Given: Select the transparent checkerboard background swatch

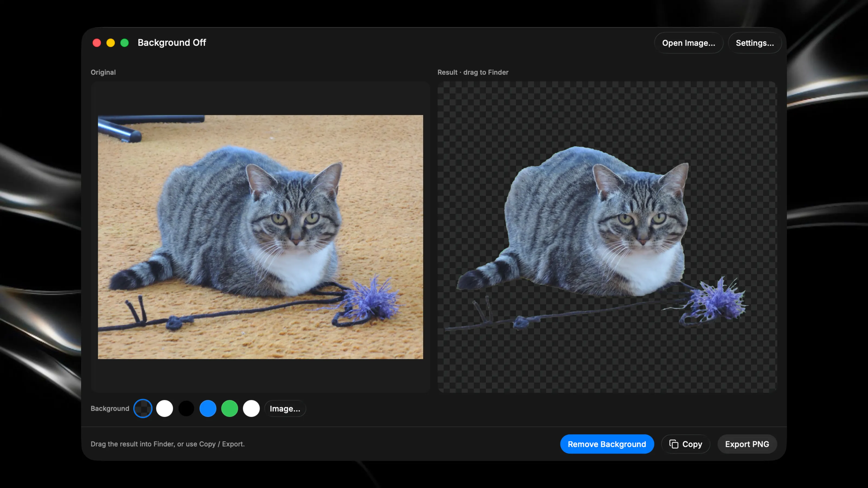Looking at the screenshot, I should coord(143,409).
